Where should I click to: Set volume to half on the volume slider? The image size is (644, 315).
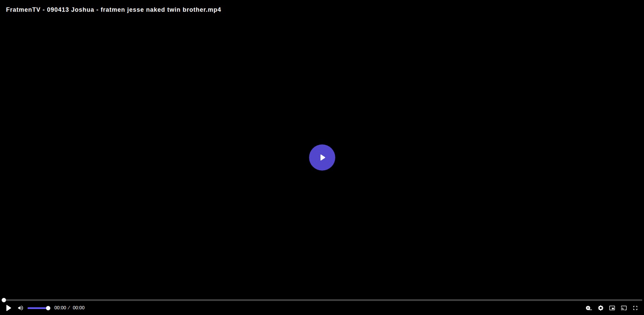pyautogui.click(x=38, y=308)
